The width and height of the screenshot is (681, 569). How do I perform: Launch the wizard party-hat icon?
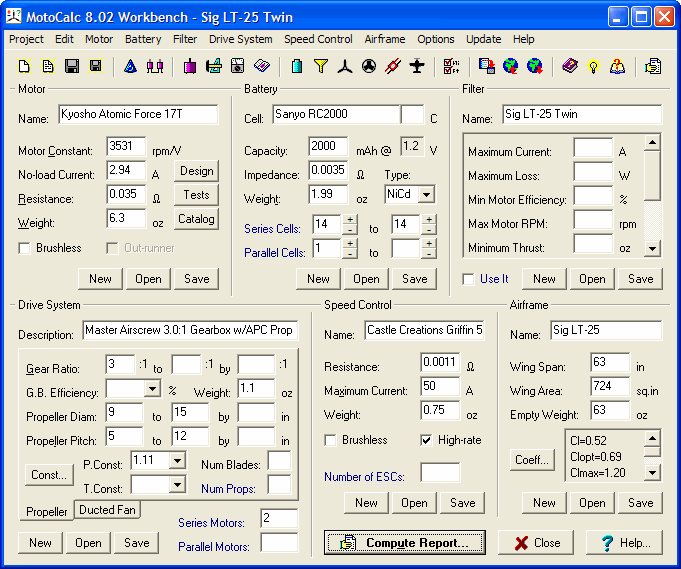[x=130, y=66]
